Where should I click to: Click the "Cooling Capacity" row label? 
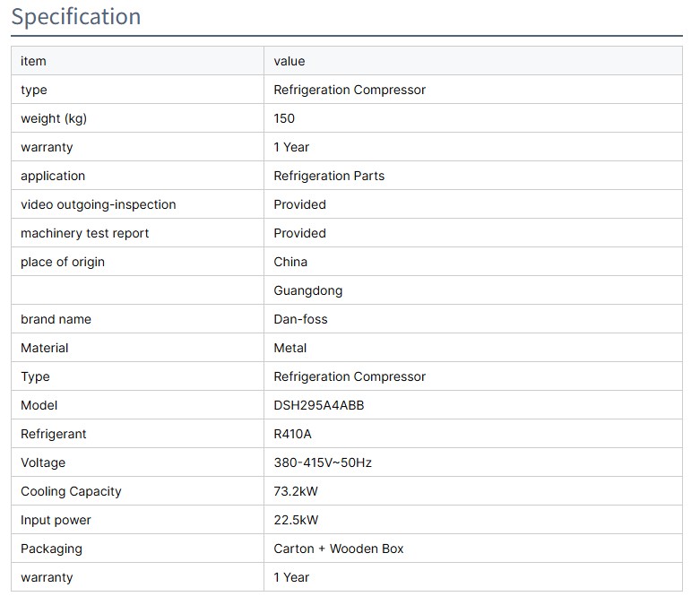pos(71,491)
